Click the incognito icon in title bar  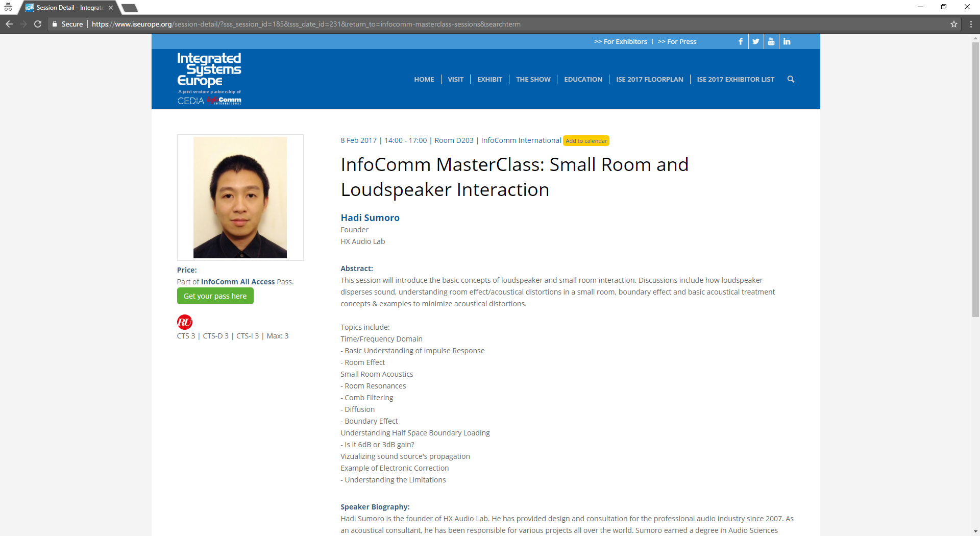[x=8, y=7]
